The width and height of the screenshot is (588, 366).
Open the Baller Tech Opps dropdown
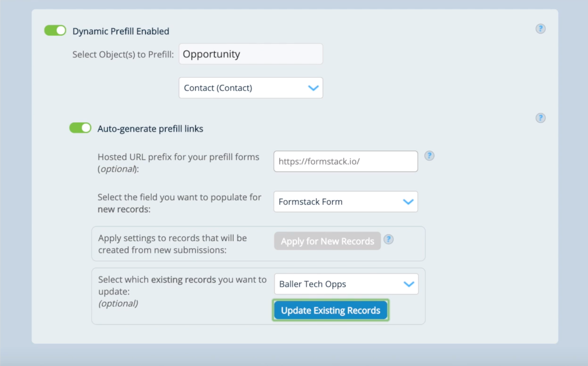click(x=346, y=284)
